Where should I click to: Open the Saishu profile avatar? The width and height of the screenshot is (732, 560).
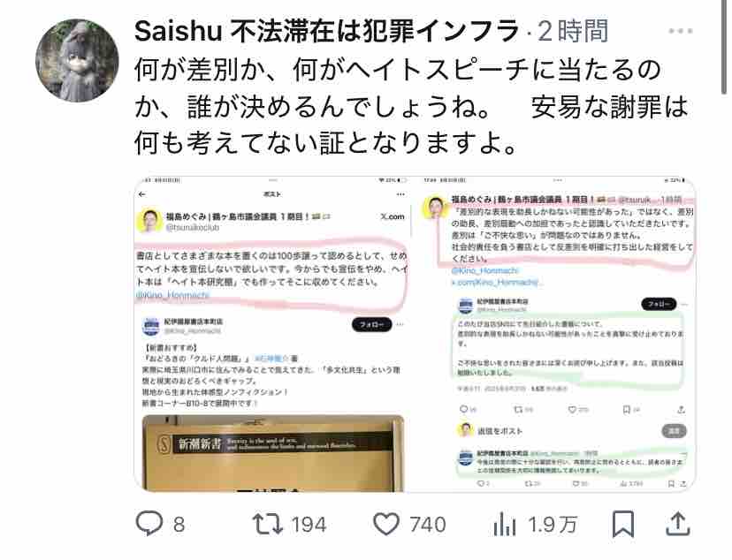[x=77, y=61]
